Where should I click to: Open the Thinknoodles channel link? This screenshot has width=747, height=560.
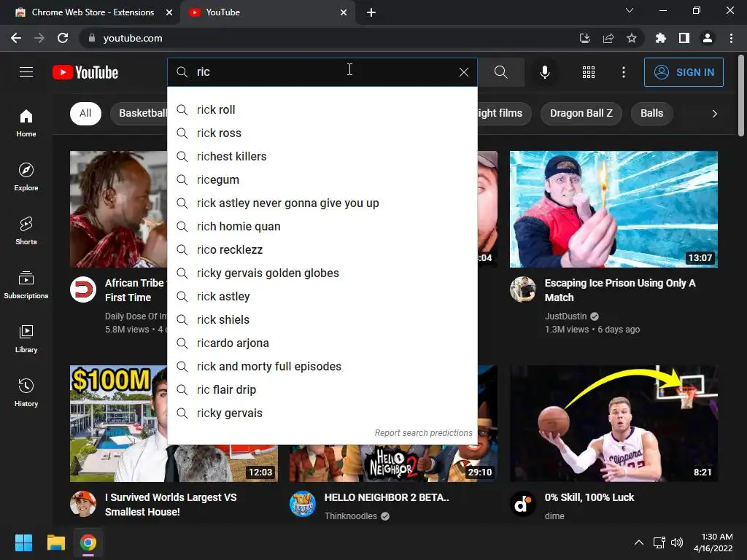click(351, 516)
